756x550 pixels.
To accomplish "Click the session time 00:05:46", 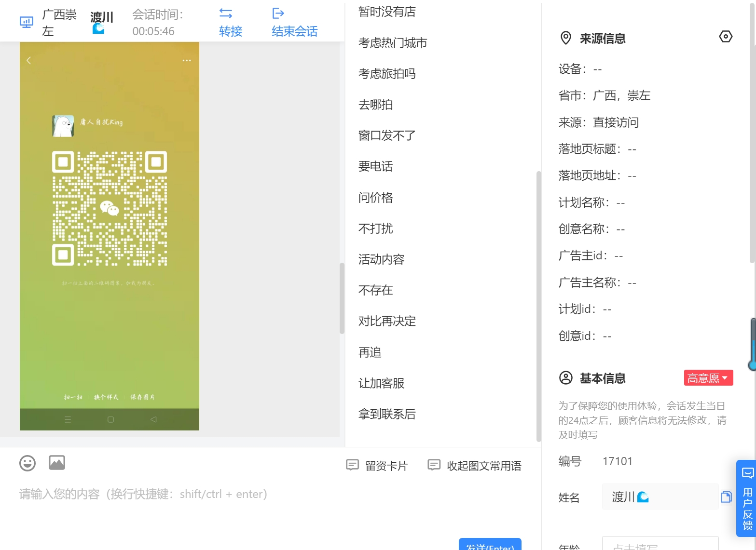I will (x=153, y=31).
